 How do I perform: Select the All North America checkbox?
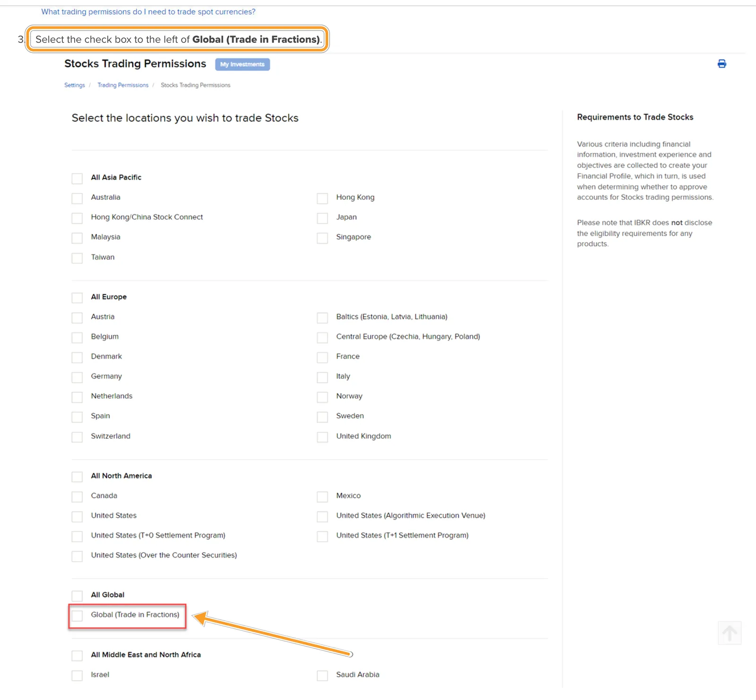click(77, 477)
